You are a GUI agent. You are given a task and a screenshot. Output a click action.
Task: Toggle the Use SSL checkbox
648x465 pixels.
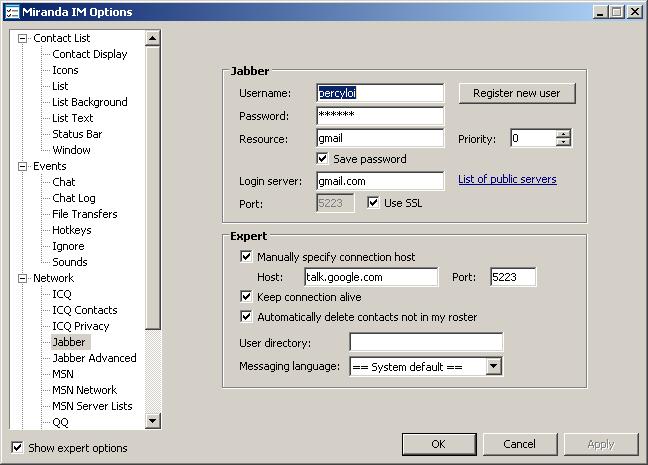pos(373,203)
